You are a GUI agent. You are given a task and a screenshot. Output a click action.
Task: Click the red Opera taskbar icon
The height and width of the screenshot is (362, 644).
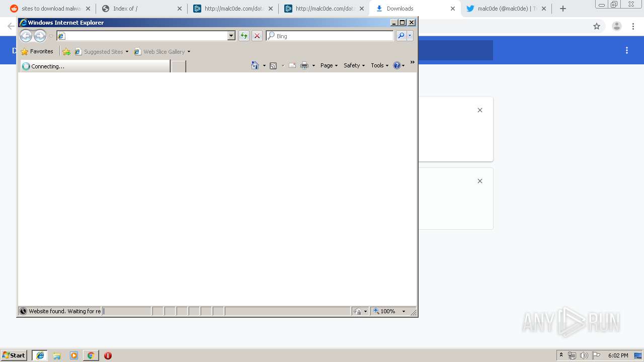tap(108, 355)
